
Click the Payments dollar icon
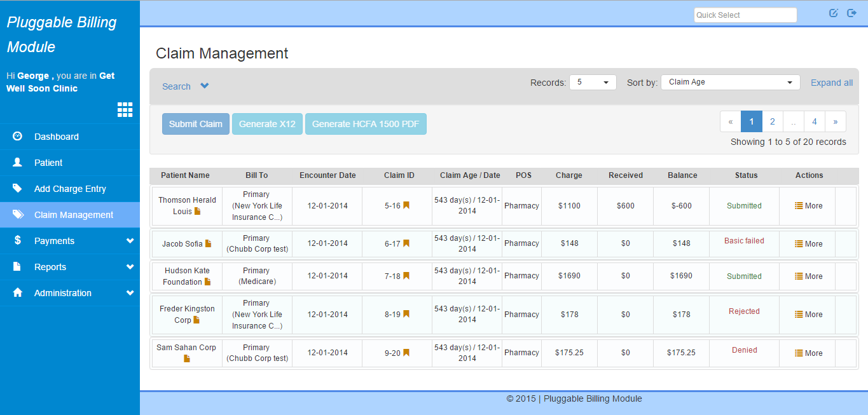(17, 240)
